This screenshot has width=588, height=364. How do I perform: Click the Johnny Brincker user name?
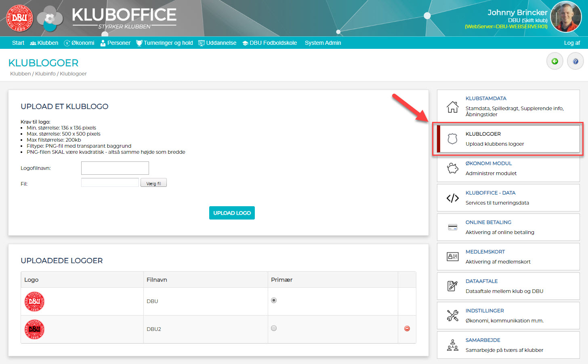tap(517, 12)
